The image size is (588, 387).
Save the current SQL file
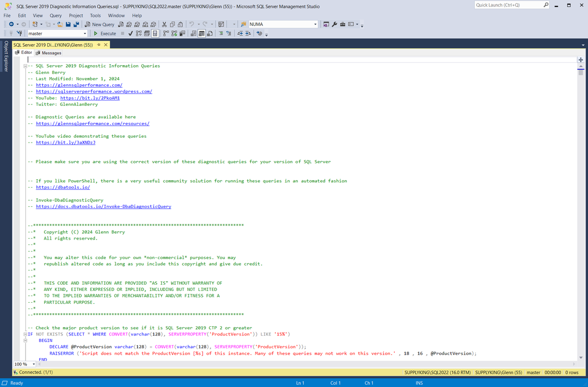[x=68, y=24]
